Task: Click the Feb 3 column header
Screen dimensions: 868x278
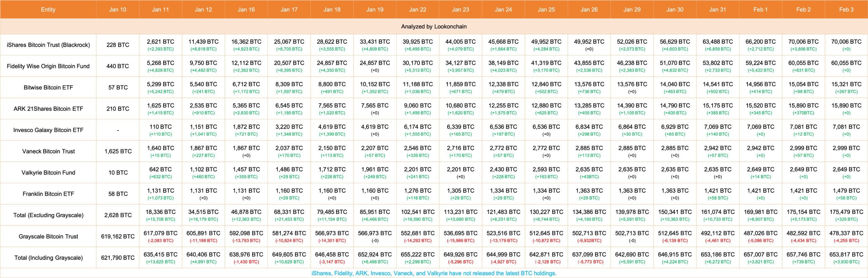Action: pyautogui.click(x=846, y=10)
